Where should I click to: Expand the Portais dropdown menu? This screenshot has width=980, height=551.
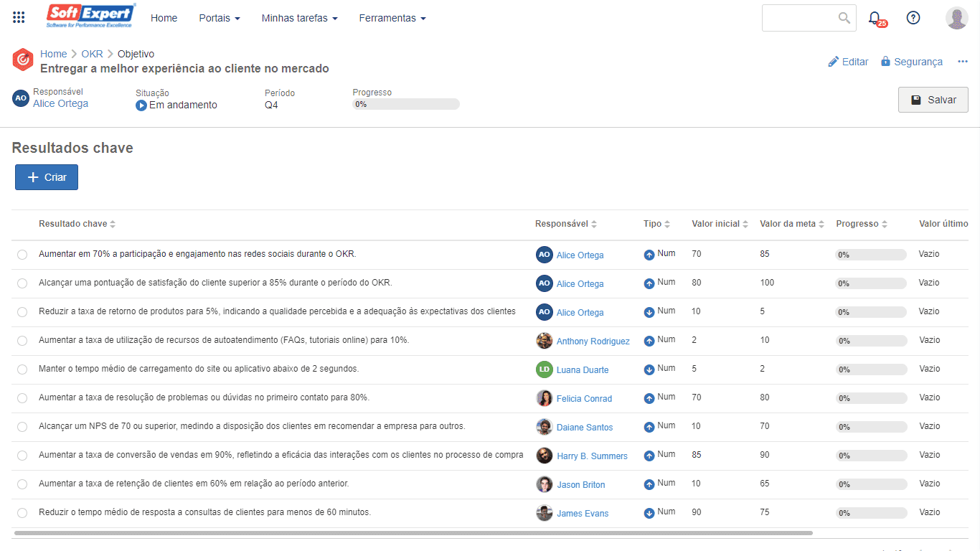220,18
